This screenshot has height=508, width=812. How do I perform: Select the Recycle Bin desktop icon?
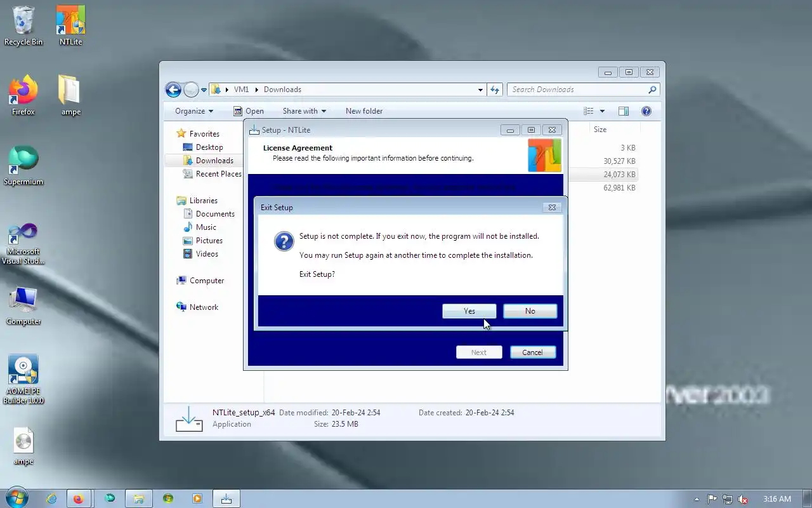click(x=23, y=26)
